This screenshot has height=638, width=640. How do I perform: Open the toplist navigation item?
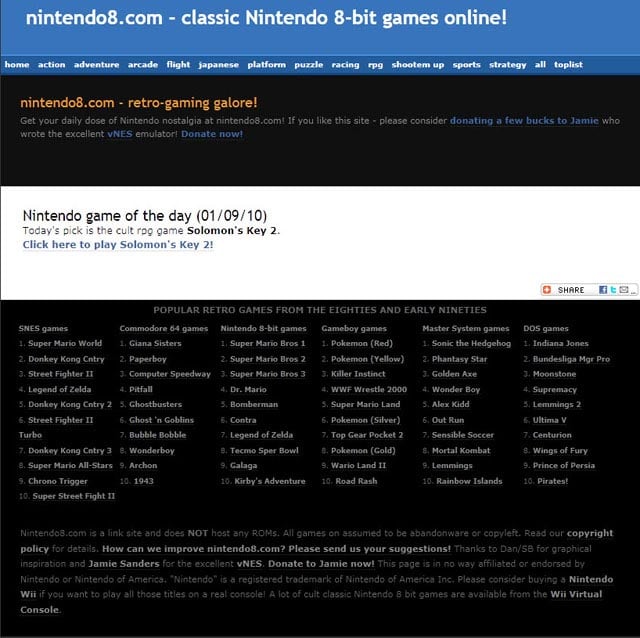pos(569,64)
